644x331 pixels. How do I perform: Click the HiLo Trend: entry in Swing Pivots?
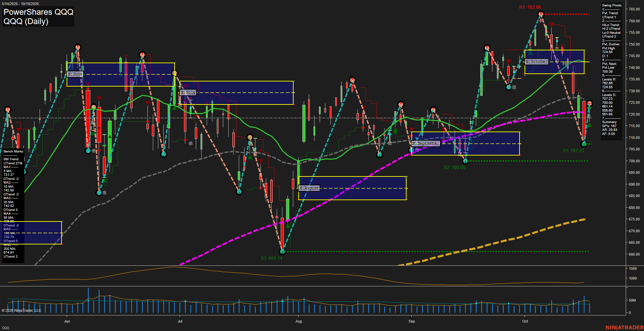(611, 25)
